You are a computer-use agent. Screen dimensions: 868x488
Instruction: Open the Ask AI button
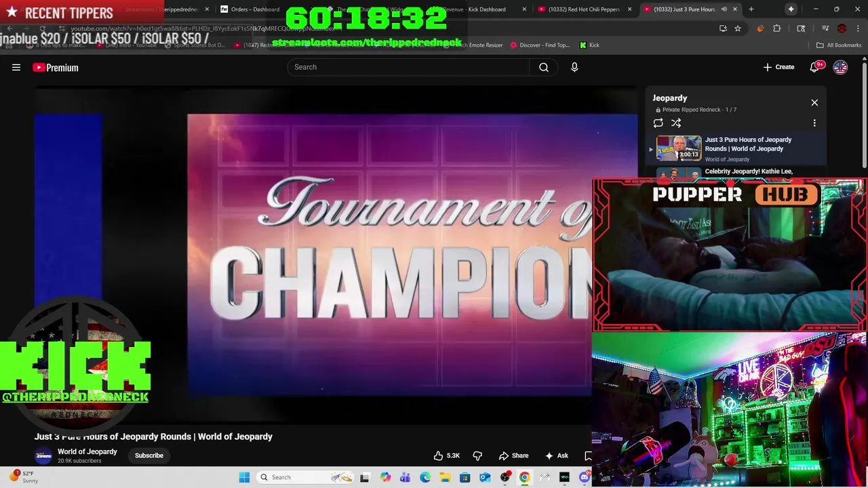pos(557,455)
